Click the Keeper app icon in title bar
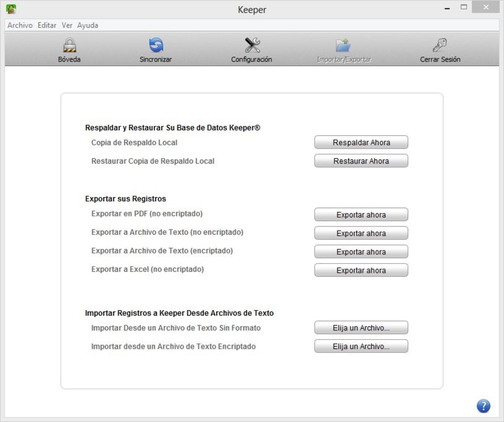The height and width of the screenshot is (422, 504). (x=11, y=9)
